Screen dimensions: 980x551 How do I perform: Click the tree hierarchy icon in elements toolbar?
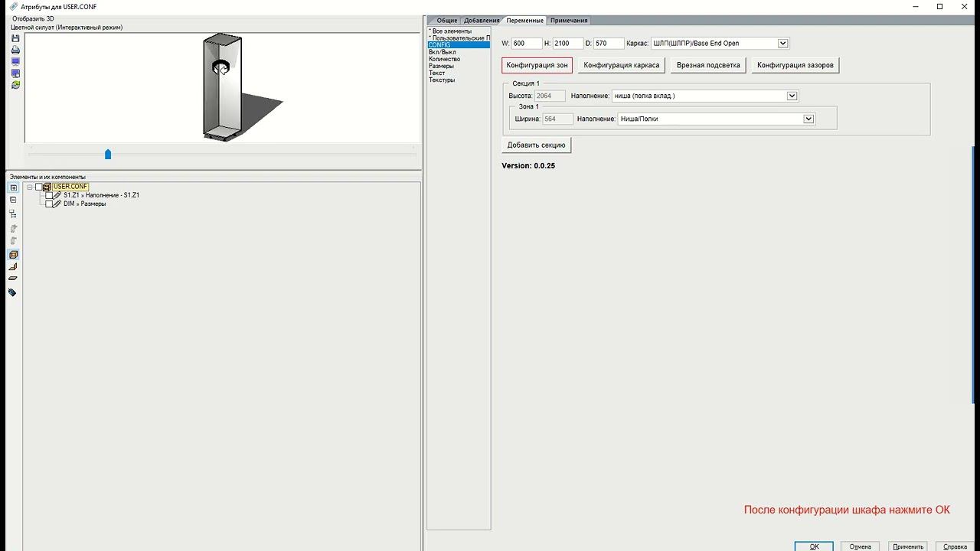(13, 214)
